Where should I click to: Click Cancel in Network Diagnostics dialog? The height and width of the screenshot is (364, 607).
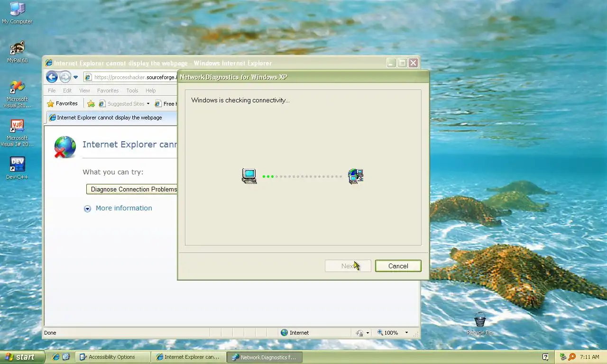(x=398, y=266)
